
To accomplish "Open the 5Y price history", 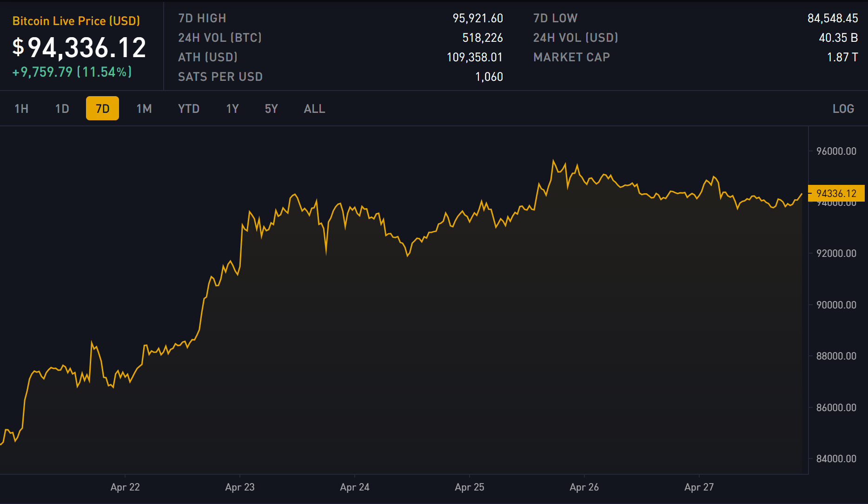I will (x=271, y=109).
